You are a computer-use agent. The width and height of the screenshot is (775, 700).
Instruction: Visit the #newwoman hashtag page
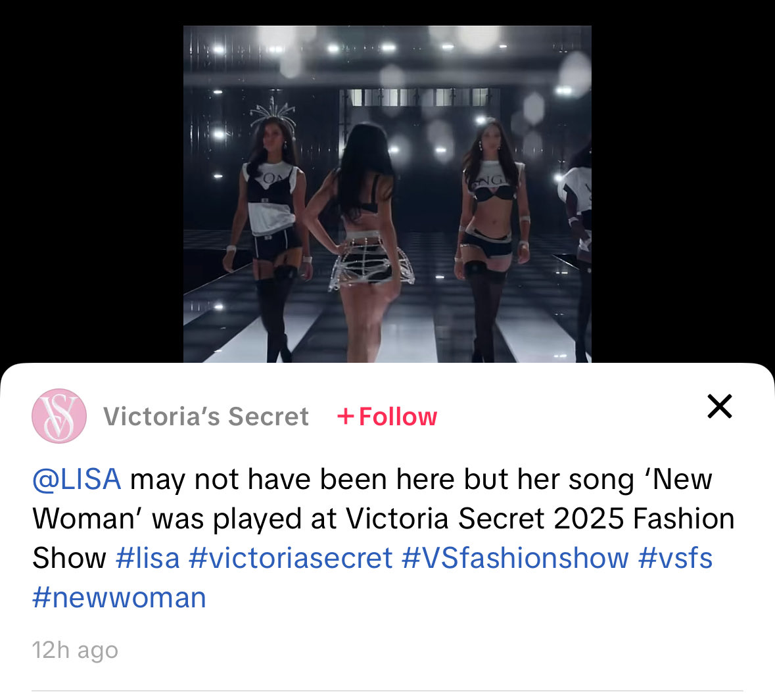pyautogui.click(x=119, y=597)
